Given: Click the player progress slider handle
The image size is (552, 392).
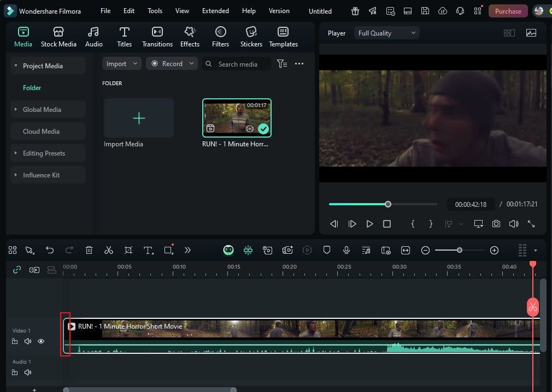Looking at the screenshot, I should tap(388, 204).
